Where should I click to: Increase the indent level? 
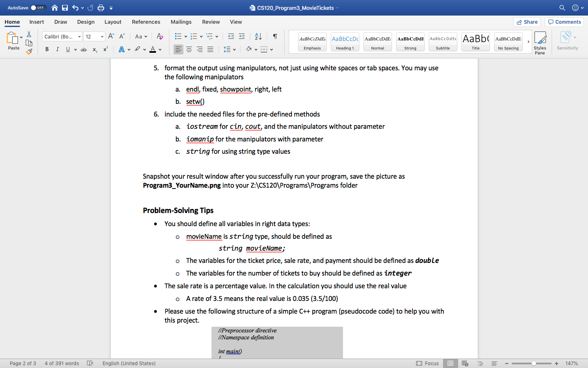pyautogui.click(x=242, y=36)
